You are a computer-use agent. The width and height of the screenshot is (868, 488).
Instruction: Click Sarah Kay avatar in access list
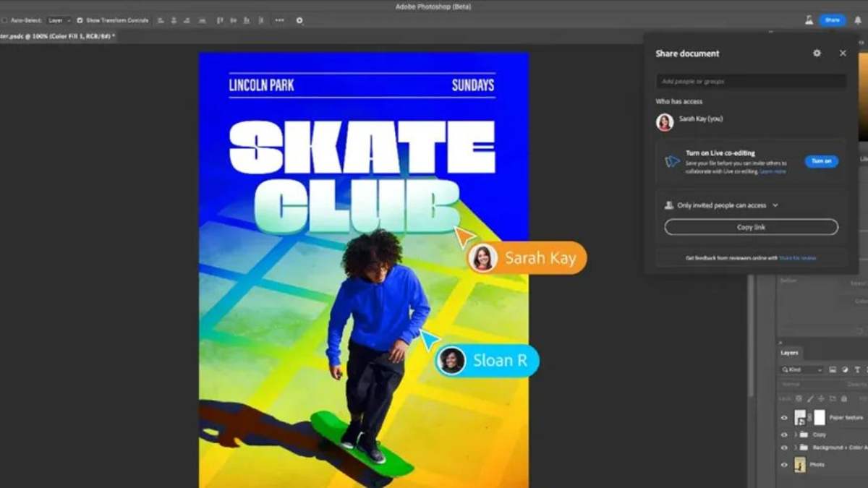pyautogui.click(x=665, y=122)
